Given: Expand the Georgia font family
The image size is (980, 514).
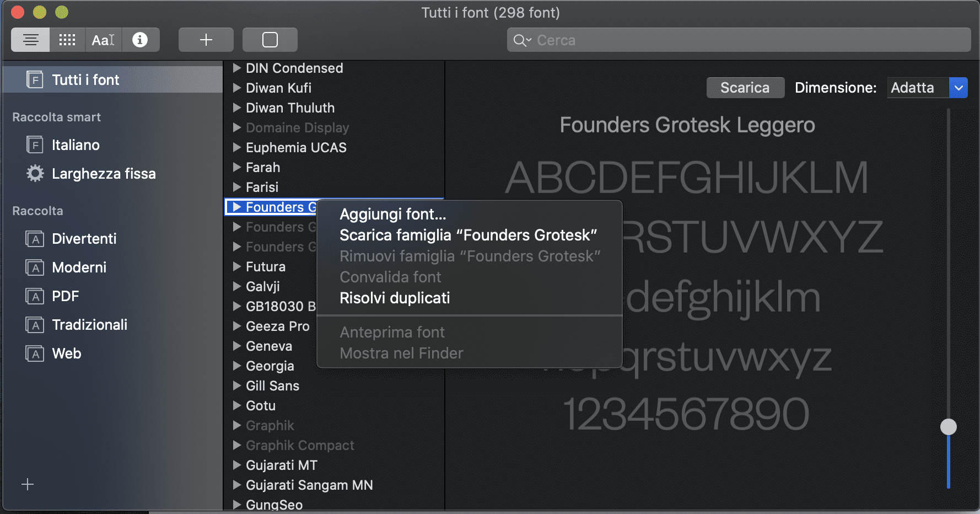Looking at the screenshot, I should coord(237,366).
